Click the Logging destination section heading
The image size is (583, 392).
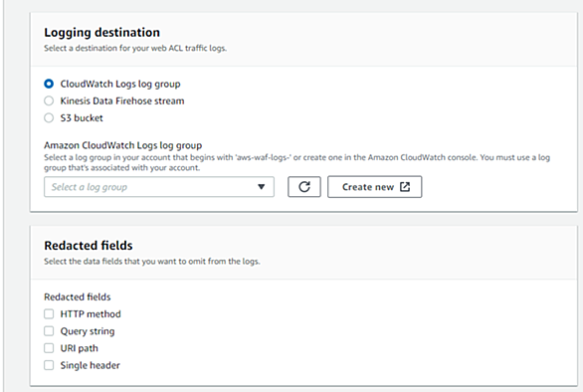[101, 33]
